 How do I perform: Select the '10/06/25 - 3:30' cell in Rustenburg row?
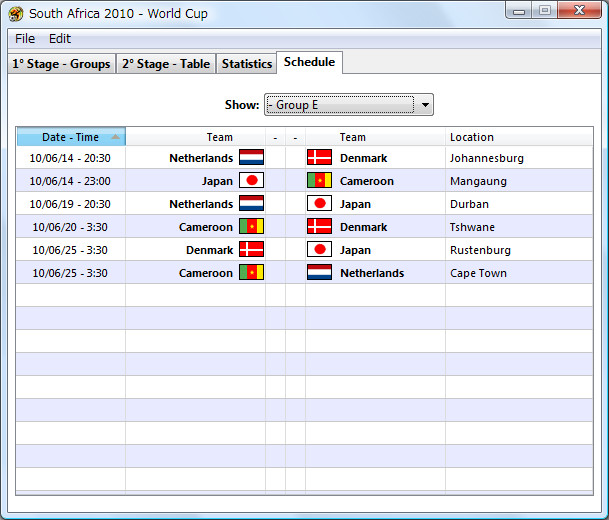[70, 250]
